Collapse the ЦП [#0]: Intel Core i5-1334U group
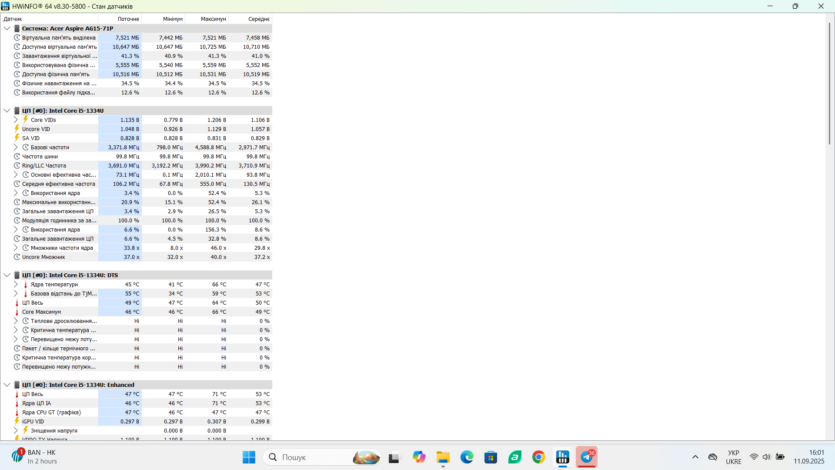 [x=7, y=111]
